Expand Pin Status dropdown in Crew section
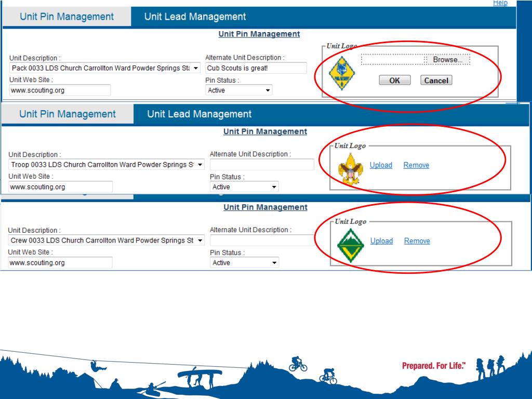 244,262
